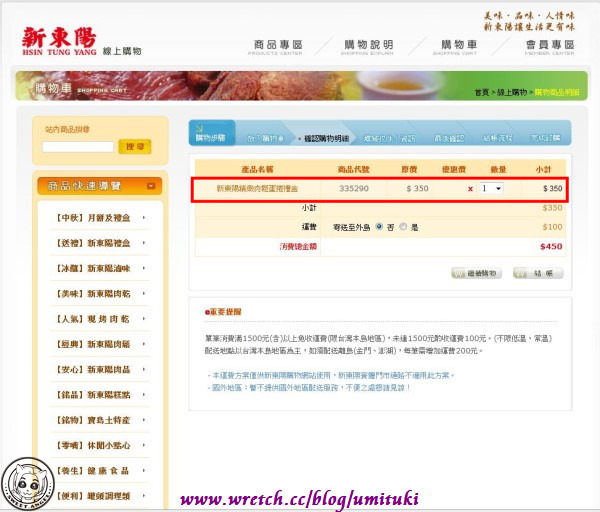Select 否 for 寄送至外島

379,227
